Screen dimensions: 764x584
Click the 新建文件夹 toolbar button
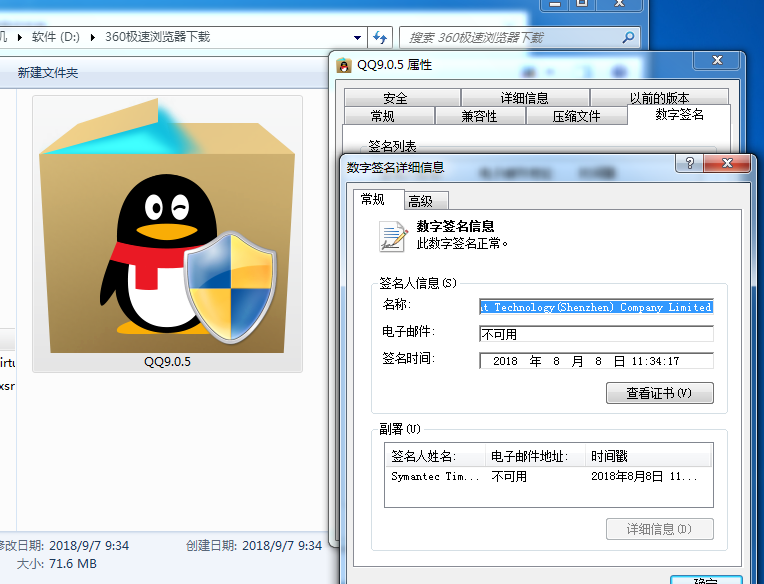pyautogui.click(x=47, y=73)
